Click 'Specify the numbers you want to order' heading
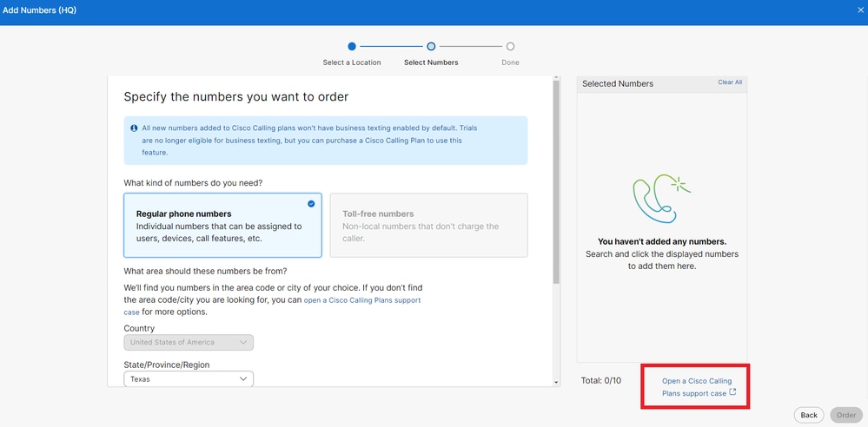Viewport: 868px width, 427px height. [x=236, y=97]
